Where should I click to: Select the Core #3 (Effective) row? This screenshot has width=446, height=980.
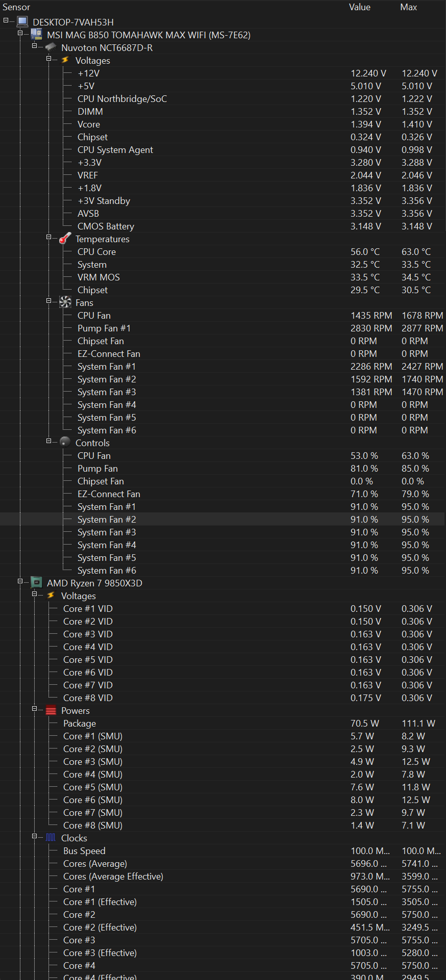pyautogui.click(x=223, y=953)
